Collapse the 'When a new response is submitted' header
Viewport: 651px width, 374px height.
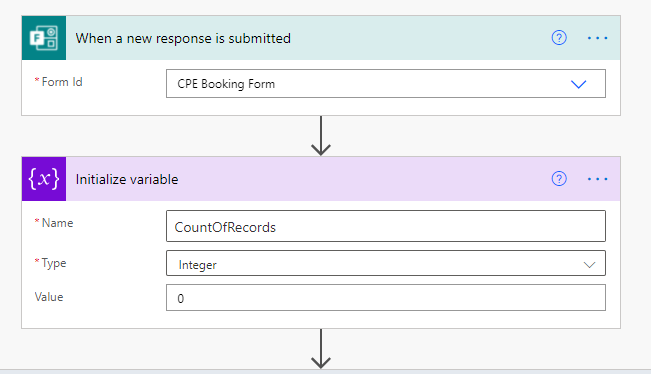[x=183, y=38]
